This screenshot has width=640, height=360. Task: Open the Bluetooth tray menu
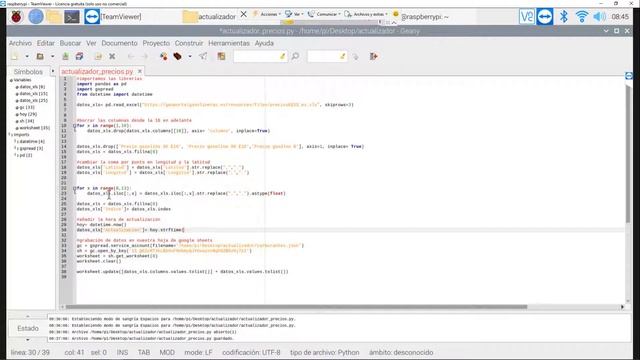click(564, 17)
